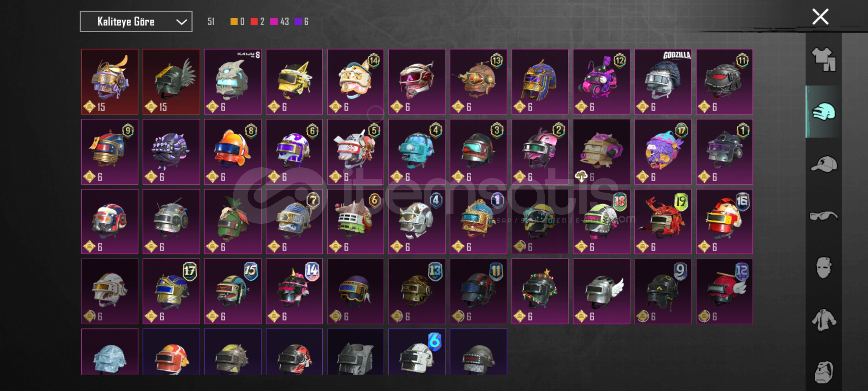Open the outfits category icon in sidebar

point(824,59)
